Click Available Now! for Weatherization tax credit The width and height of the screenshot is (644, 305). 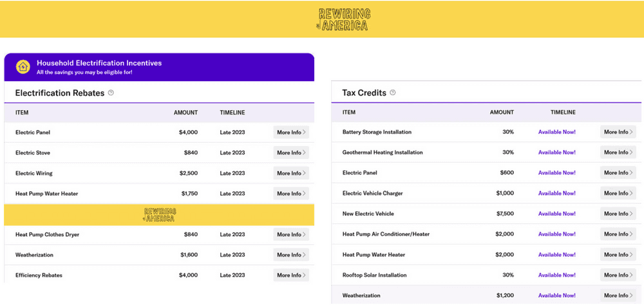[x=557, y=295]
